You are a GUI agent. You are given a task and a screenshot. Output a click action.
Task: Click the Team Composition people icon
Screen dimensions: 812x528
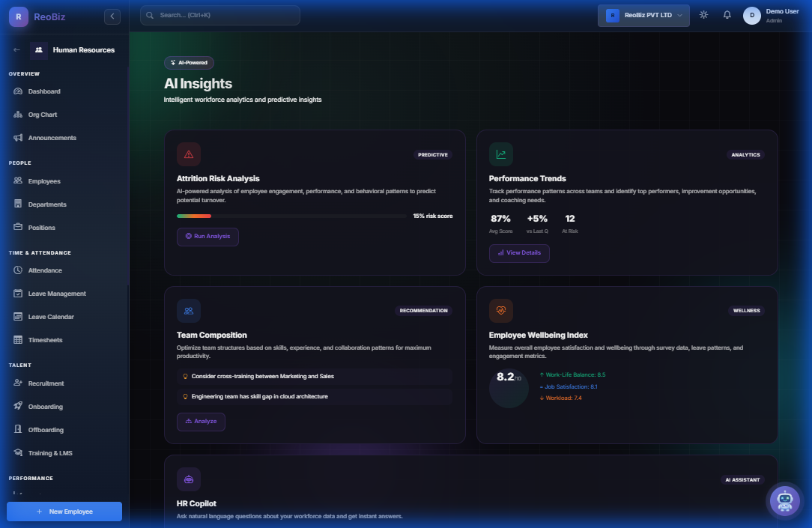point(188,310)
